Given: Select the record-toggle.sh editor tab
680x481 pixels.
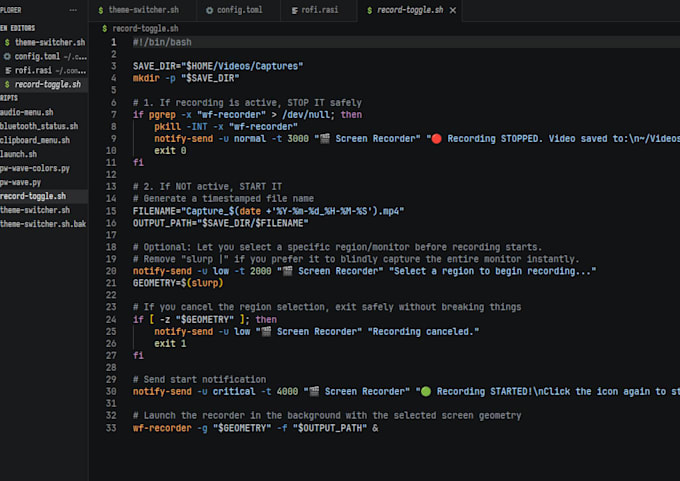Looking at the screenshot, I should pyautogui.click(x=409, y=10).
